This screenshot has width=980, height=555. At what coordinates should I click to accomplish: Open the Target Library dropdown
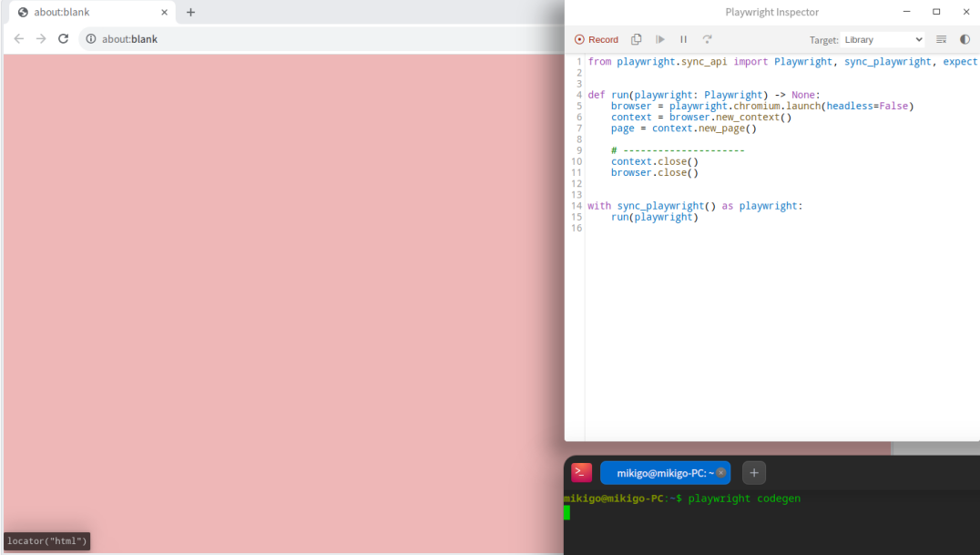(x=883, y=40)
